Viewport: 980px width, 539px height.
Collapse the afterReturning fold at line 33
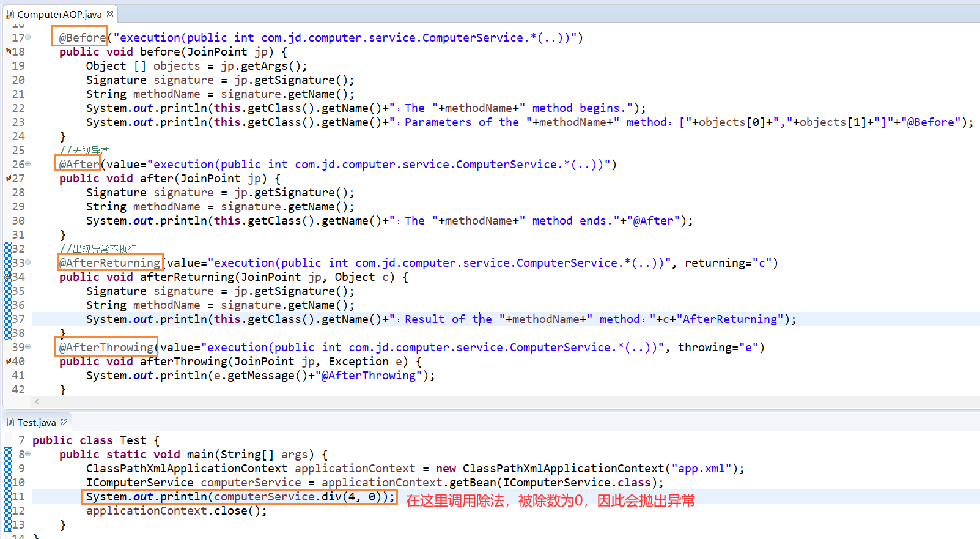point(28,262)
